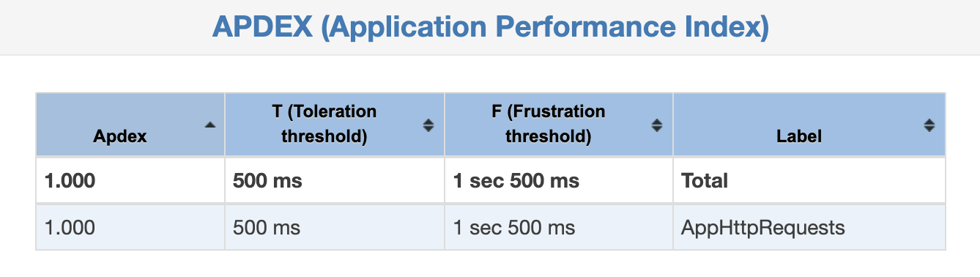980x277 pixels.
Task: Click the sort arrows icon in Toleration threshold column
Action: pyautogui.click(x=428, y=125)
